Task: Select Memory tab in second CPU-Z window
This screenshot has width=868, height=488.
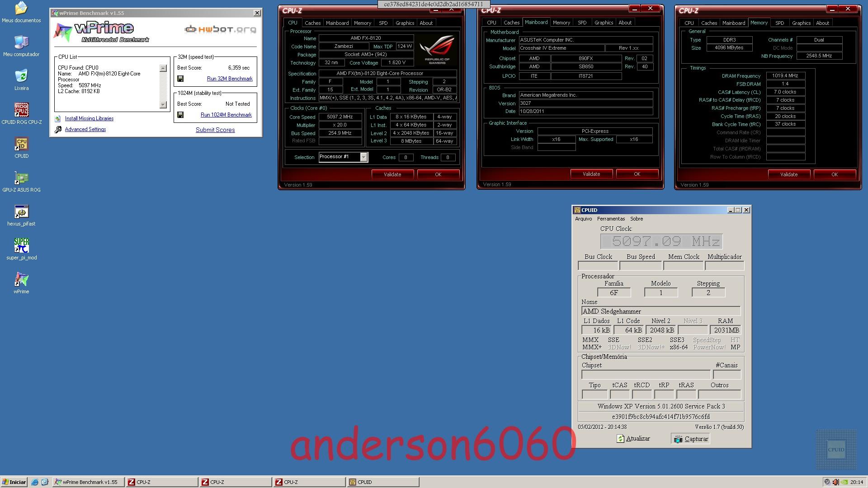Action: (561, 23)
